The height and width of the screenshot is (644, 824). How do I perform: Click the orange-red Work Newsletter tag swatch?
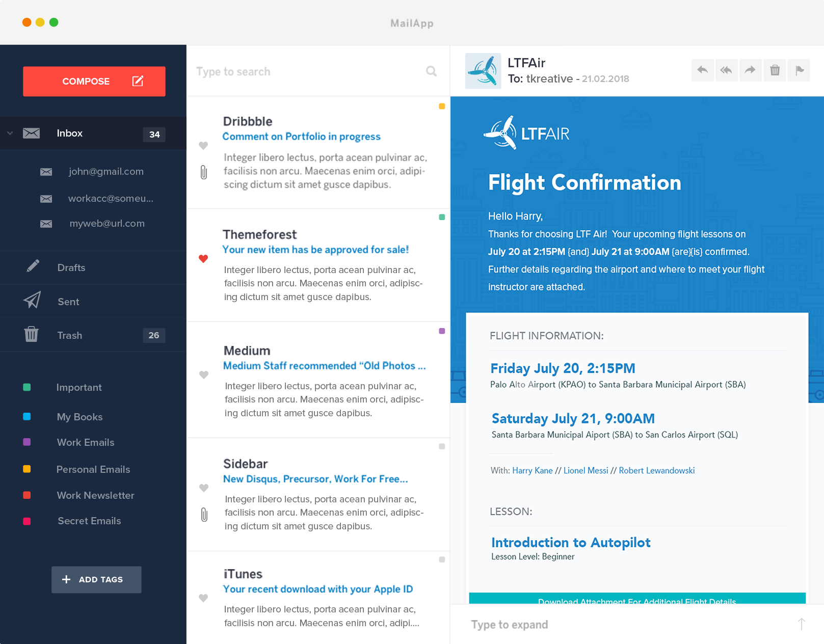click(27, 495)
